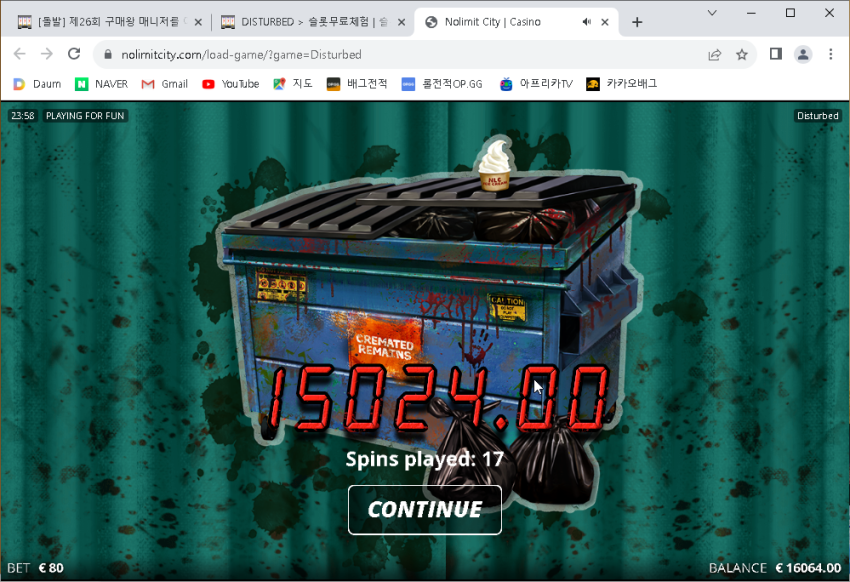Close the 제26회 구매왕 tab

(198, 22)
